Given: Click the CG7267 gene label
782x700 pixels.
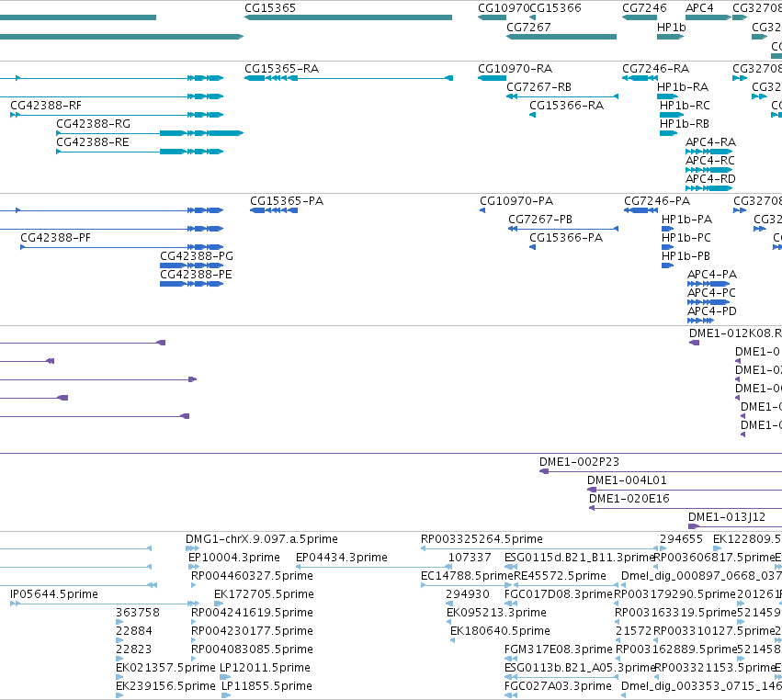Looking at the screenshot, I should point(528,27).
